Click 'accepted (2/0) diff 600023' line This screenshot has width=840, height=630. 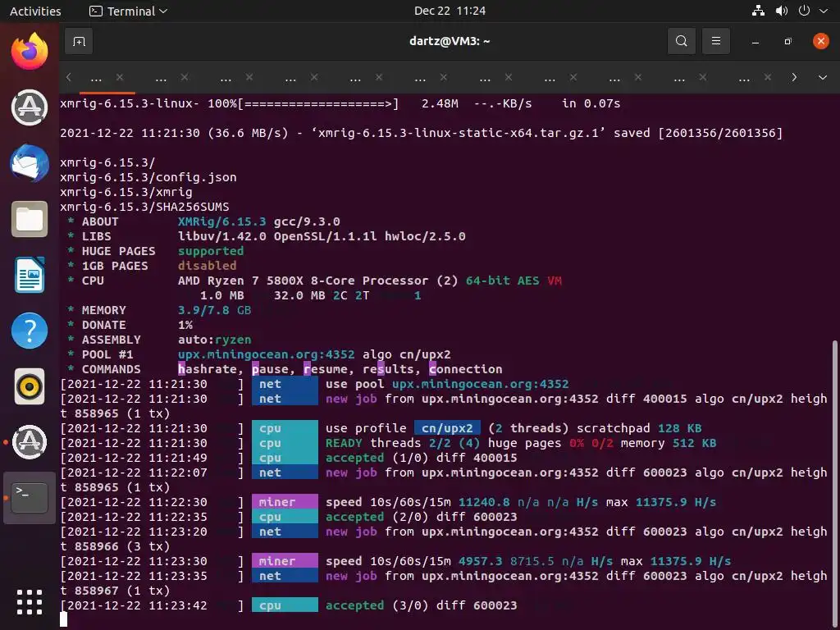tap(421, 517)
